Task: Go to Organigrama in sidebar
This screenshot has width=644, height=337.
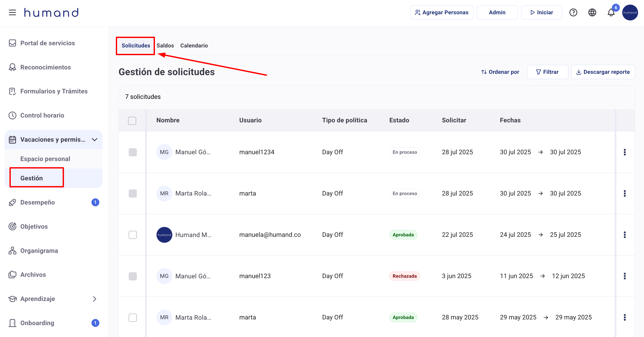Action: (x=39, y=251)
